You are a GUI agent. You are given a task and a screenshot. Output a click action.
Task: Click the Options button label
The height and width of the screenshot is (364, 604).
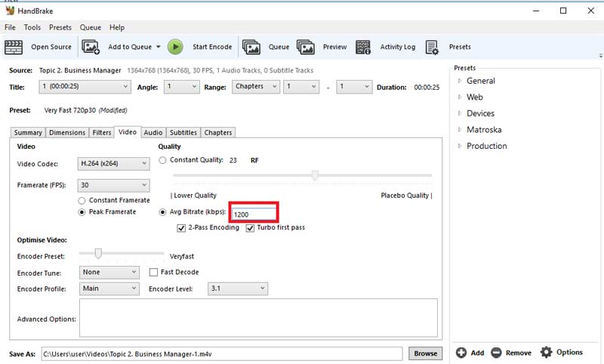[x=569, y=352]
